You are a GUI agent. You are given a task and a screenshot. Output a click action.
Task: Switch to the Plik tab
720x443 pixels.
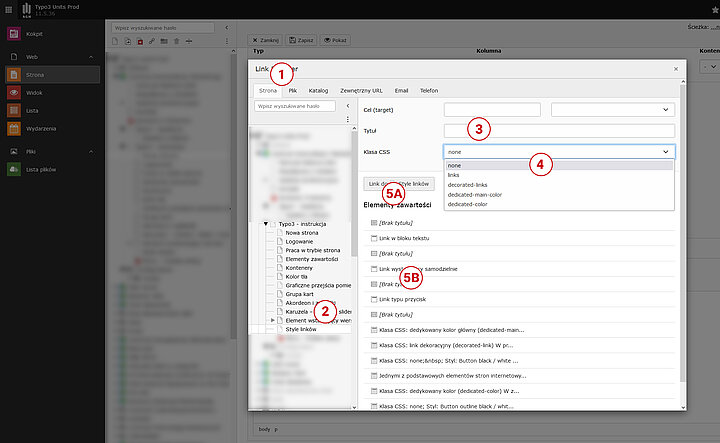click(x=293, y=90)
